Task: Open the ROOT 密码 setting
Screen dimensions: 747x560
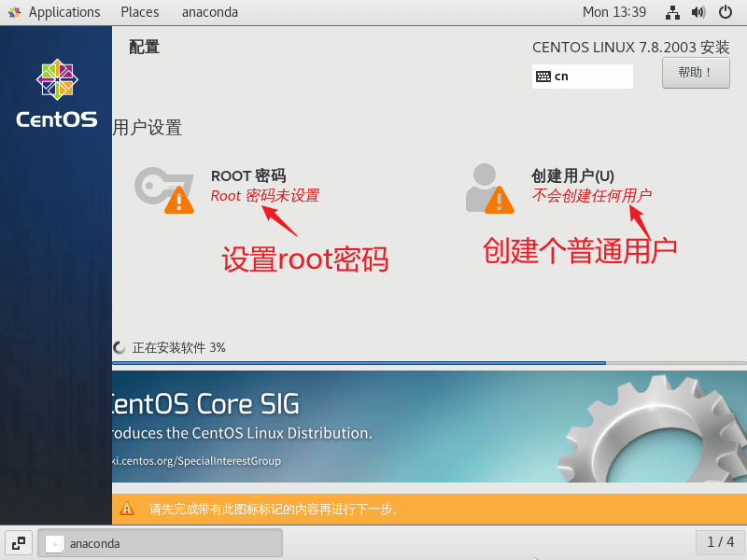Action: coord(248,175)
